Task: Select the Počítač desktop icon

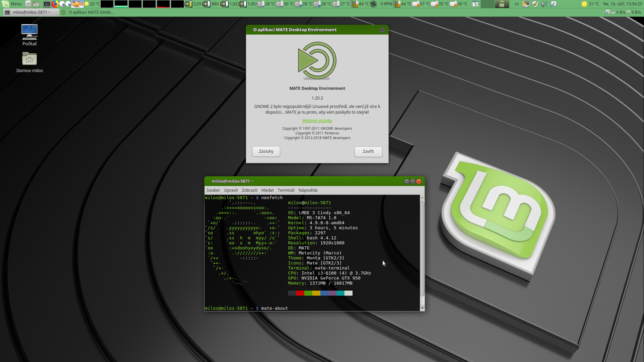Action: [29, 35]
